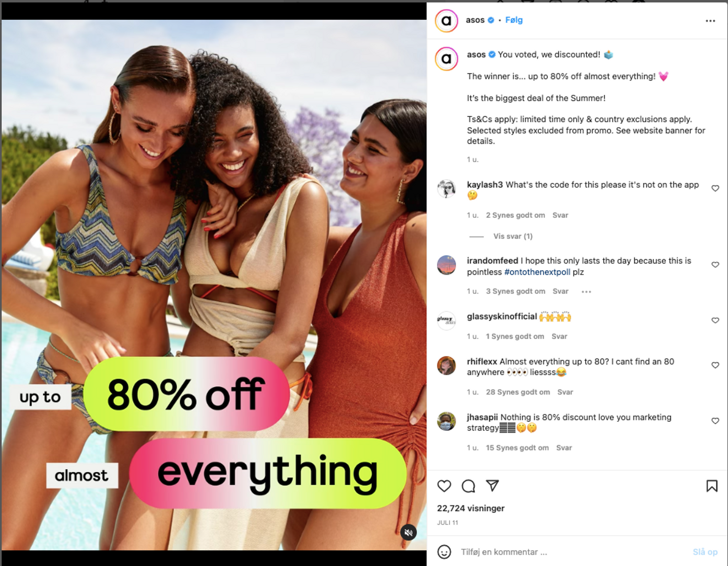Open the #ontothenextpoll hashtag

click(537, 272)
